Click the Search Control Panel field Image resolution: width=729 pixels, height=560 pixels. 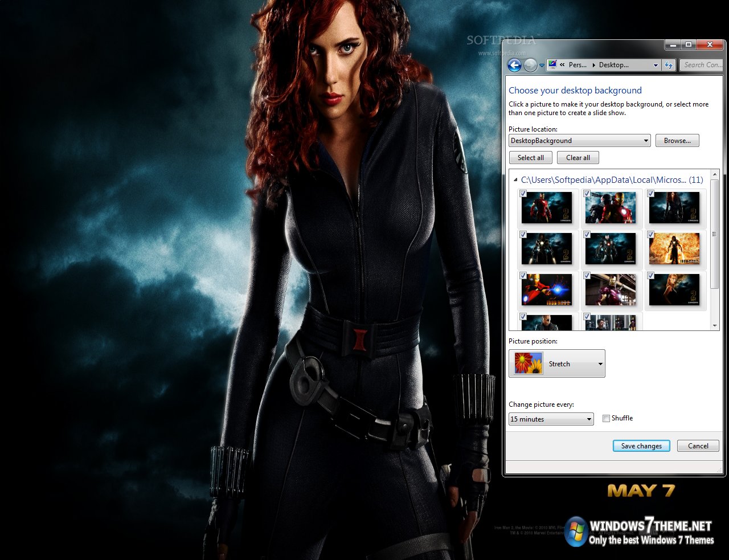[x=702, y=65]
